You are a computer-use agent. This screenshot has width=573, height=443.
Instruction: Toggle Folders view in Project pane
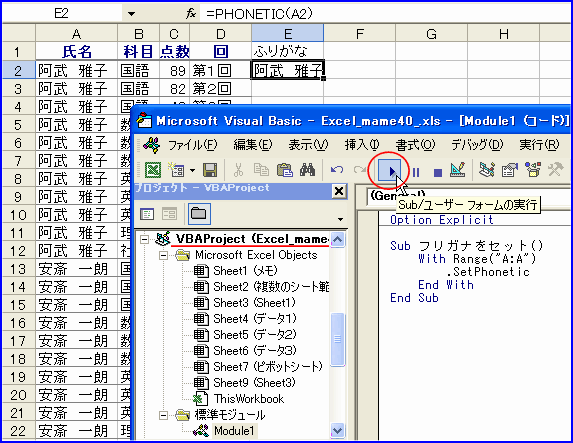tap(199, 214)
